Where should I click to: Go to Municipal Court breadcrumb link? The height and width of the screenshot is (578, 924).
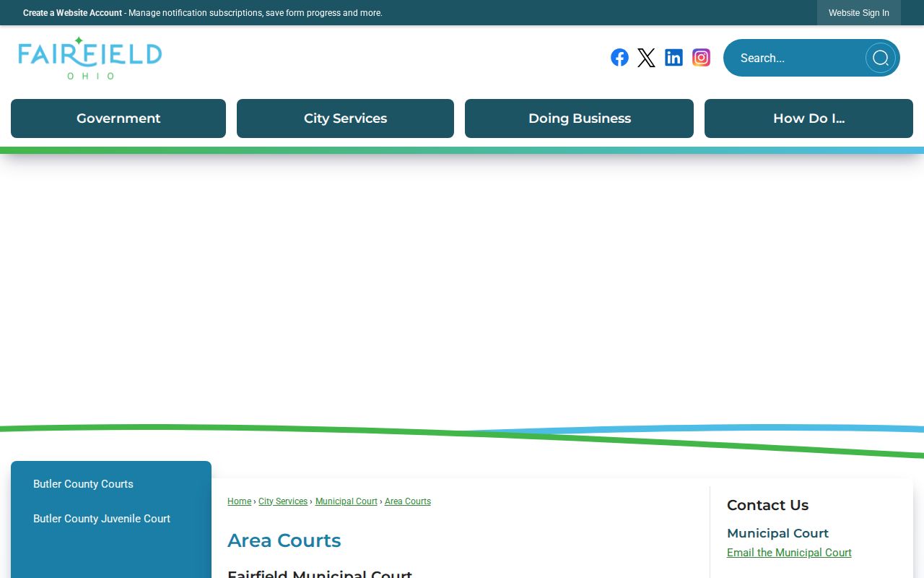(x=346, y=501)
